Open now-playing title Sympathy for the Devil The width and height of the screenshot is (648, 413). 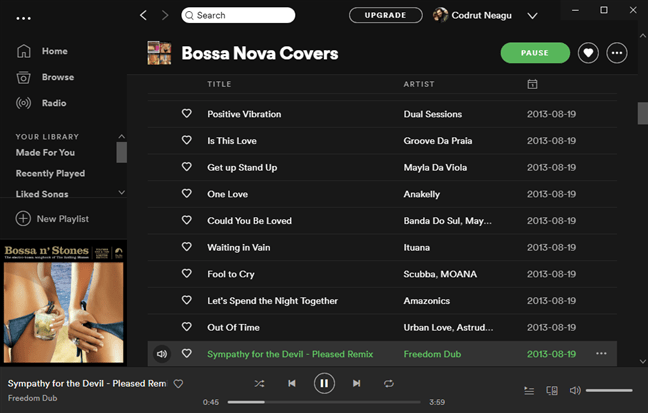[87, 384]
